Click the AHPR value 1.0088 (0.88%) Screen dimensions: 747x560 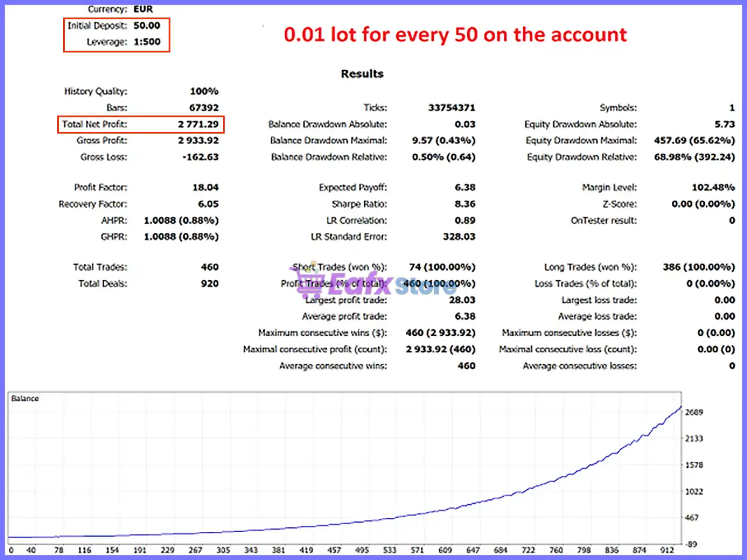[181, 220]
